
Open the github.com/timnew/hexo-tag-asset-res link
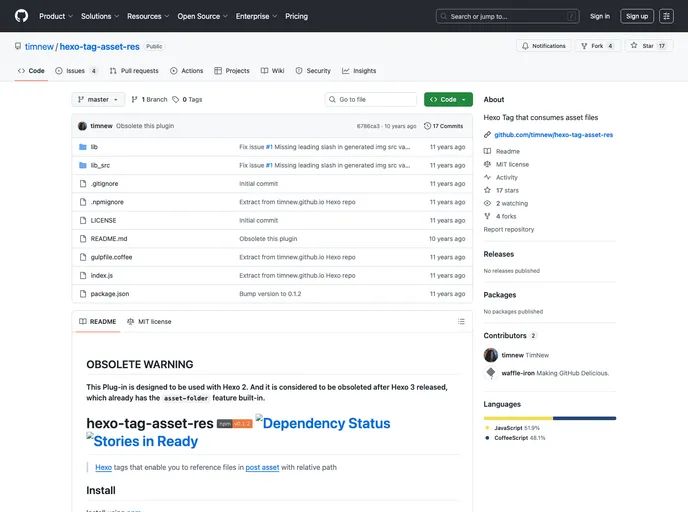tap(553, 135)
